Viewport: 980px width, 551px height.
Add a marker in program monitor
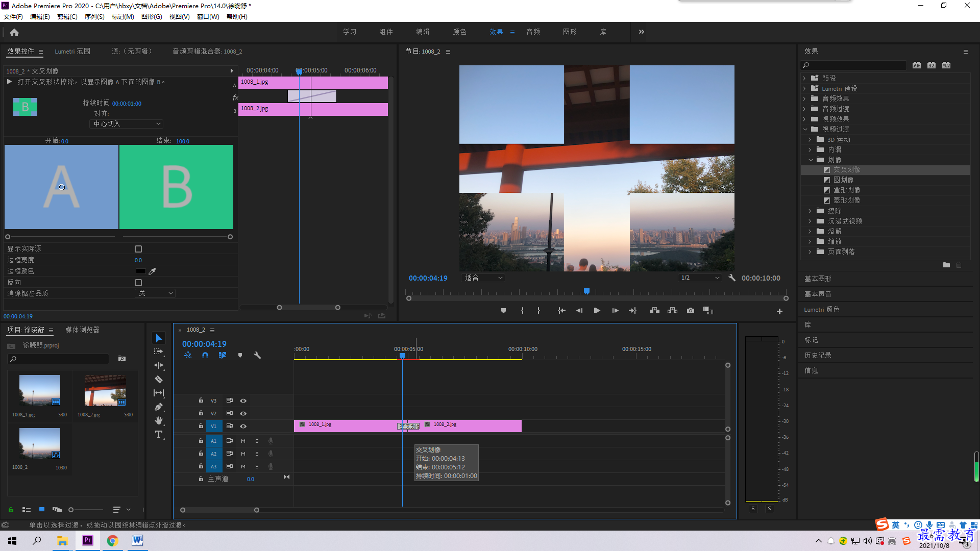503,311
